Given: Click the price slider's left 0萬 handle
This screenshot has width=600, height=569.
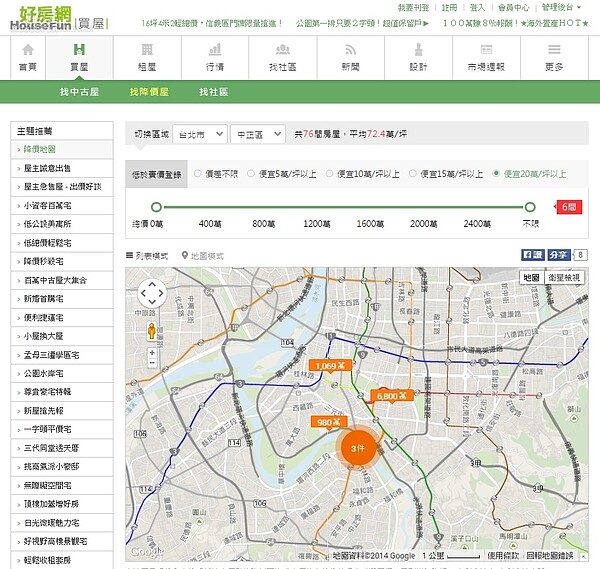Looking at the screenshot, I should pos(155,207).
